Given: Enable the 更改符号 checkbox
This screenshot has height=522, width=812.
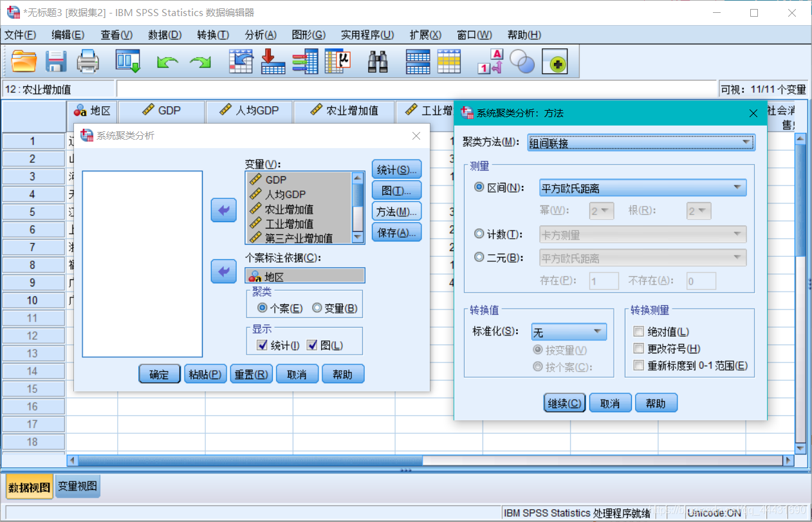Looking at the screenshot, I should pos(639,348).
